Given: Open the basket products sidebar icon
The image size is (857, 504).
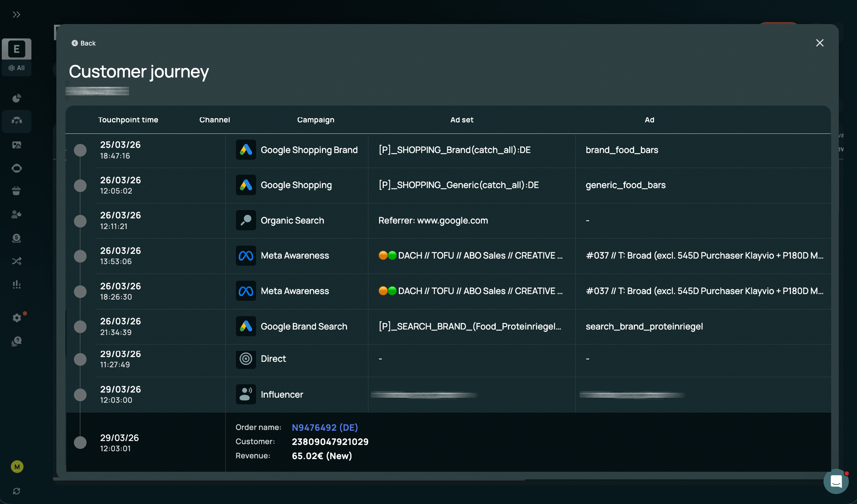Looking at the screenshot, I should click(x=16, y=191).
